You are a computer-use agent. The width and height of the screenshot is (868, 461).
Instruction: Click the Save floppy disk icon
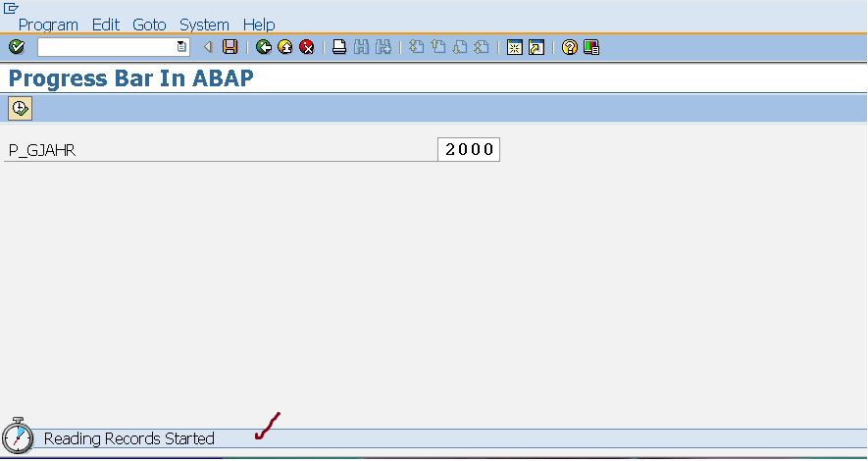click(x=230, y=47)
